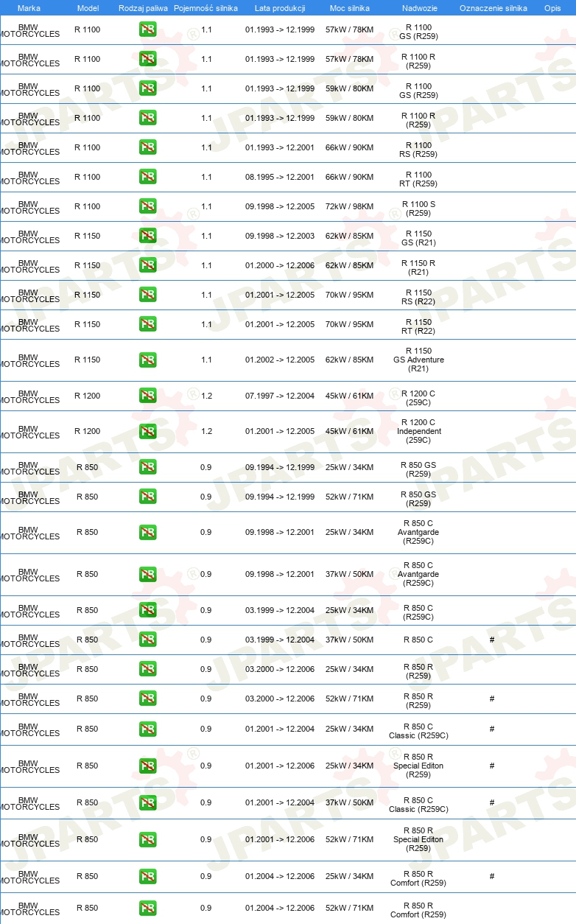
Task: Click body name R 1200 C Independent (259C)
Action: [418, 431]
